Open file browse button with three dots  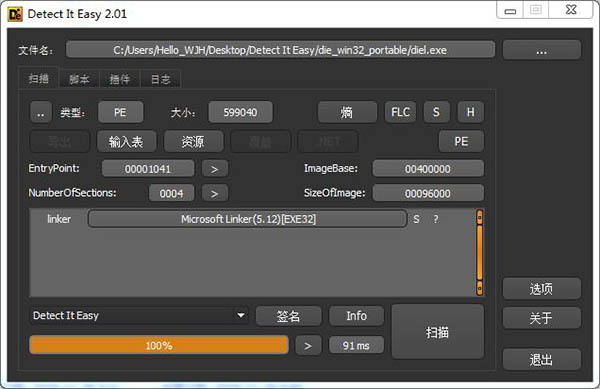click(x=541, y=50)
